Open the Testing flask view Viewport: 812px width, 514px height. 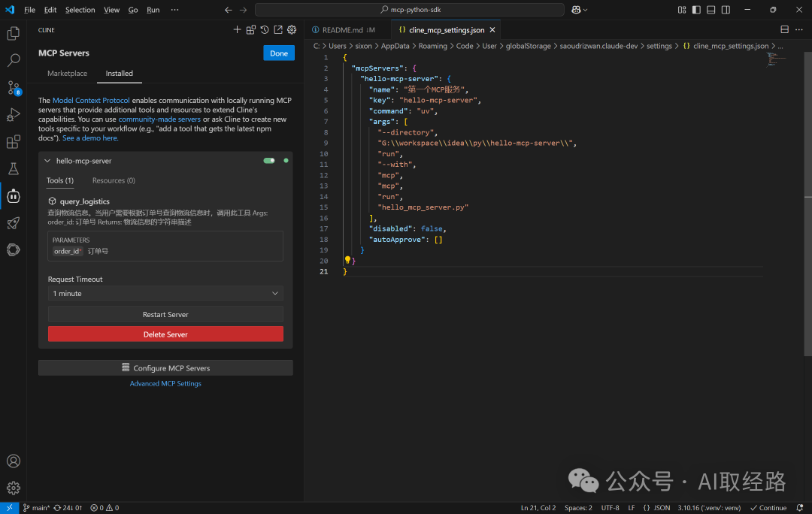point(14,169)
